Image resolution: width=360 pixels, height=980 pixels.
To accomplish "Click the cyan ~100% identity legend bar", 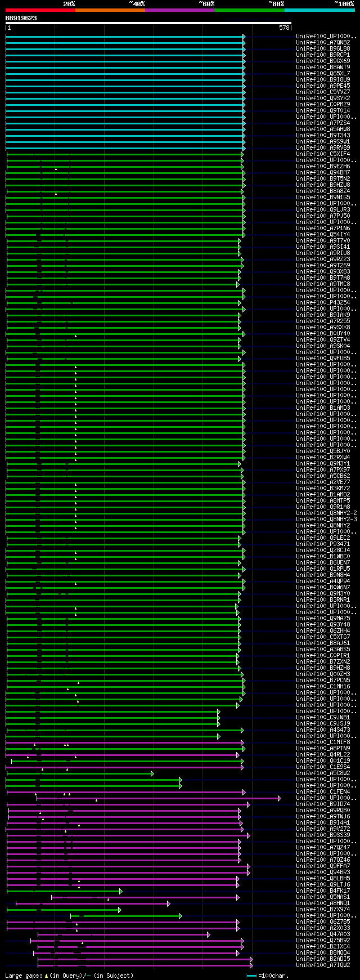I will pyautogui.click(x=319, y=10).
